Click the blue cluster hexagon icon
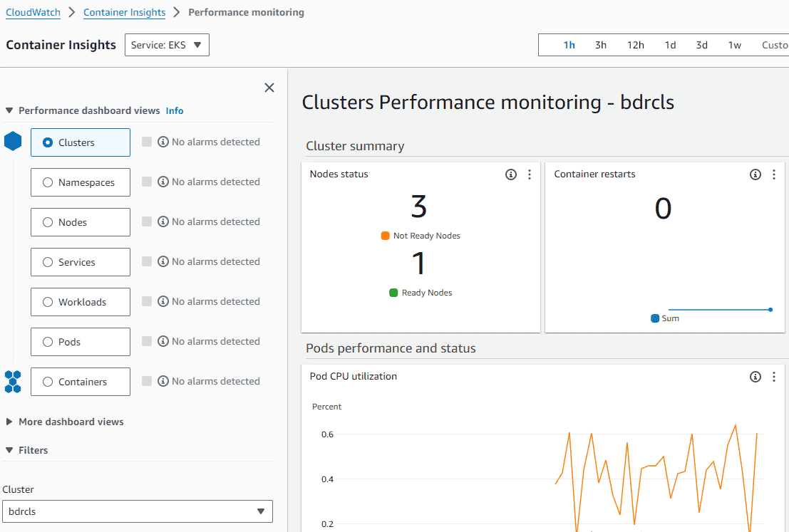 [x=13, y=141]
